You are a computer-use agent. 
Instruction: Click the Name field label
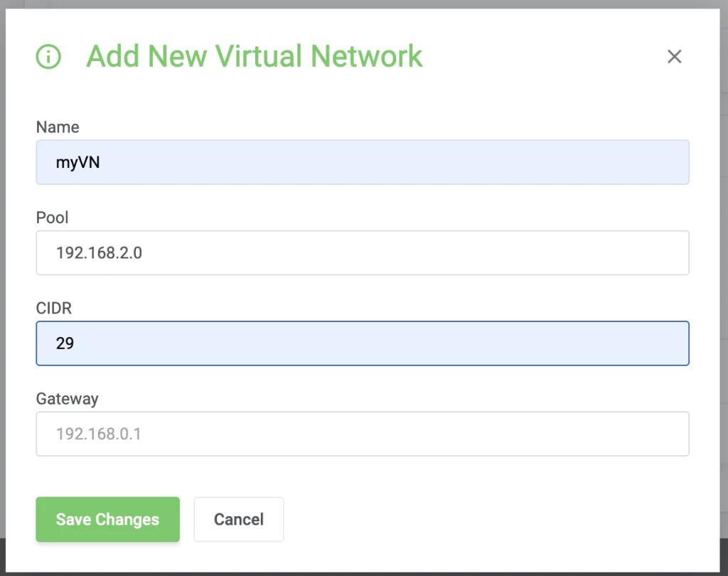pos(58,127)
